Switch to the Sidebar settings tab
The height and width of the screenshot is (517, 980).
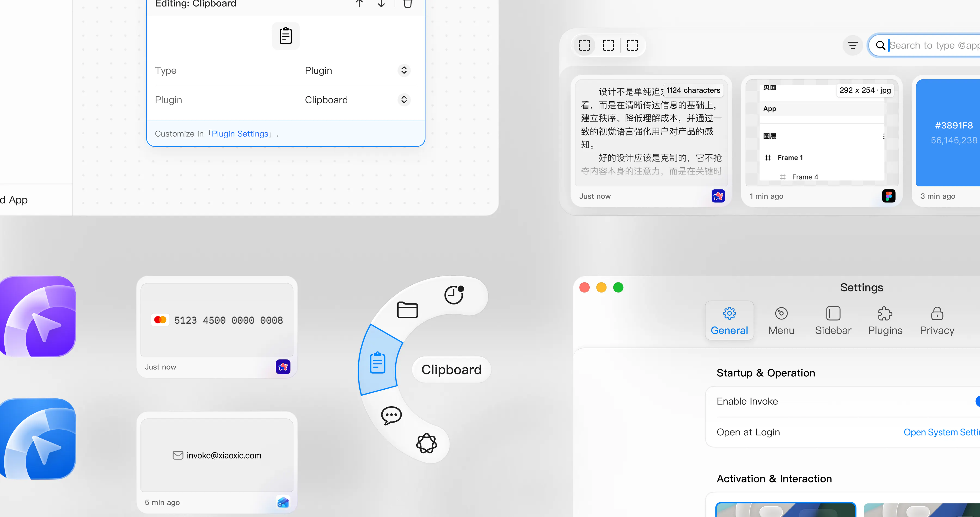(833, 321)
